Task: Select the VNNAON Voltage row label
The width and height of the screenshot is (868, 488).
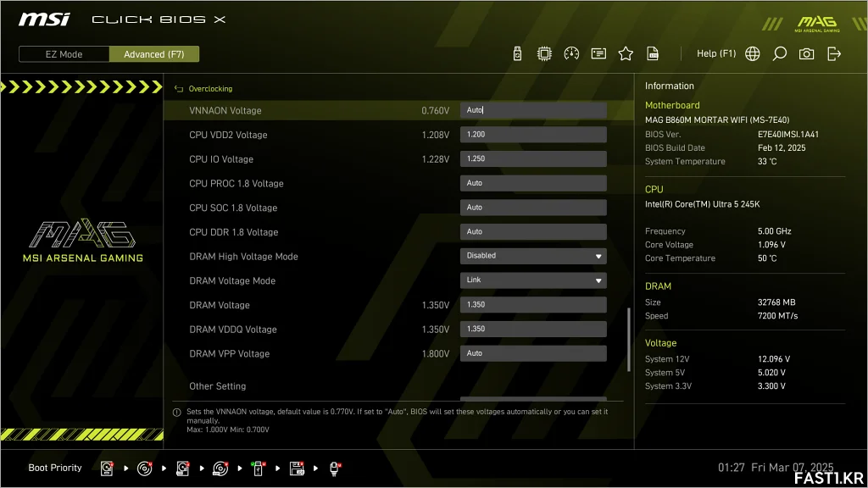Action: (225, 111)
